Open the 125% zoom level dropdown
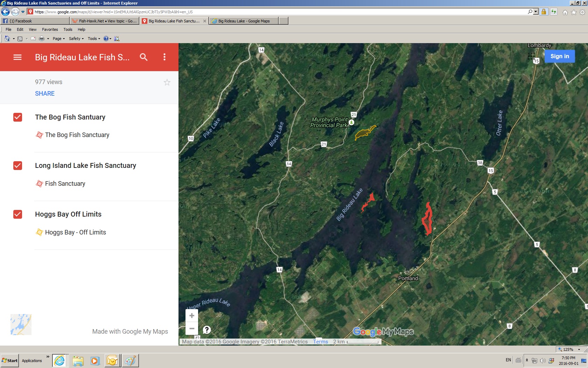Image resolution: width=588 pixels, height=368 pixels. point(579,349)
